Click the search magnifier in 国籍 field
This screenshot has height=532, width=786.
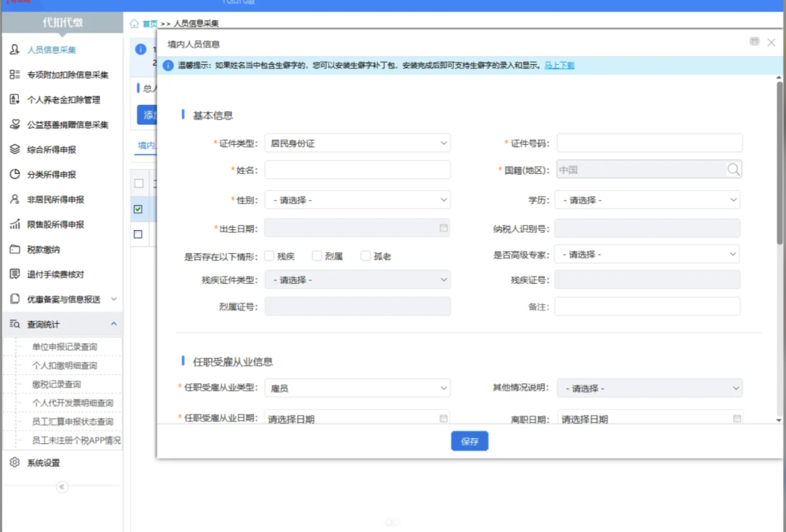[733, 170]
